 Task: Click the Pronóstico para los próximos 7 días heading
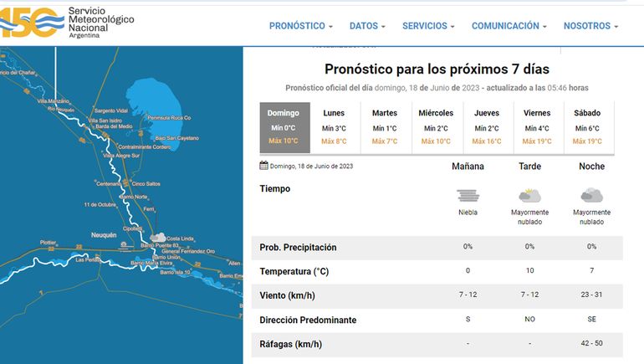click(437, 69)
